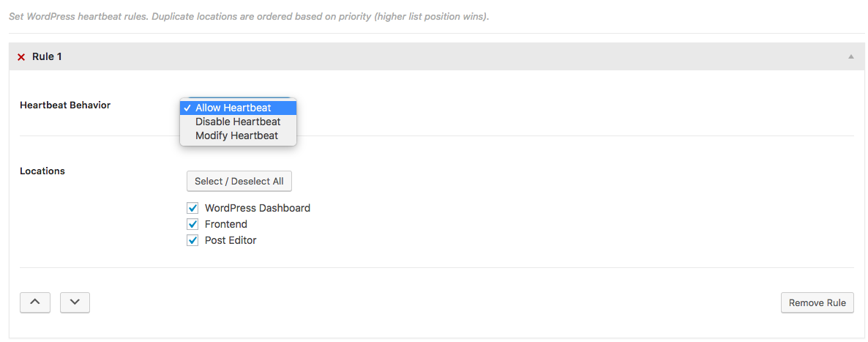The height and width of the screenshot is (342, 868).
Task: Click the Remove Rule button
Action: pyautogui.click(x=817, y=303)
